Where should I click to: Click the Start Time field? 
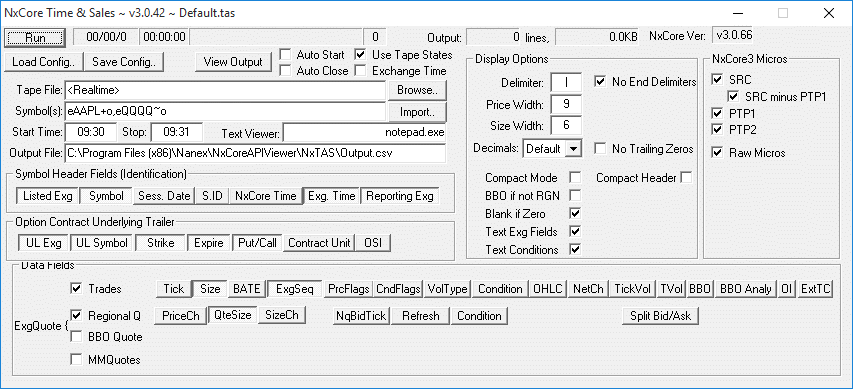tap(91, 132)
